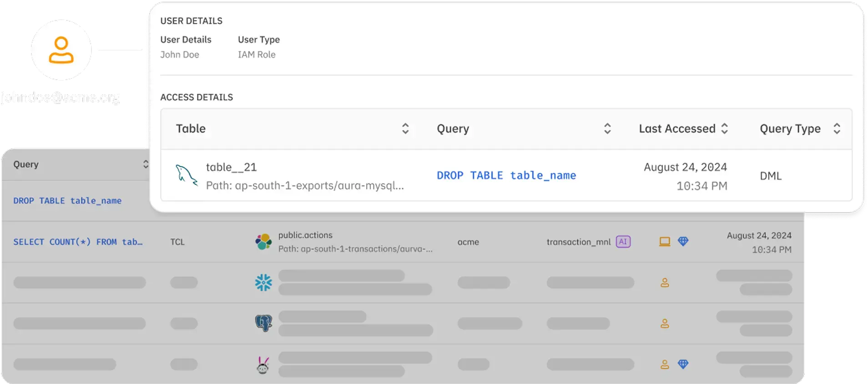The height and width of the screenshot is (384, 868).
Task: Click the user icon in the Snowflake row
Action: click(x=665, y=283)
